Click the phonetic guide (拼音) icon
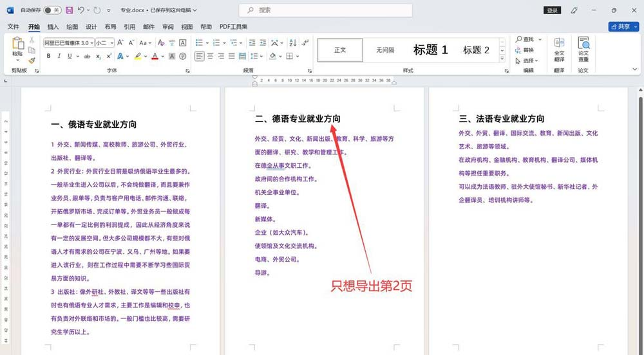This screenshot has height=355, width=644. tap(172, 42)
